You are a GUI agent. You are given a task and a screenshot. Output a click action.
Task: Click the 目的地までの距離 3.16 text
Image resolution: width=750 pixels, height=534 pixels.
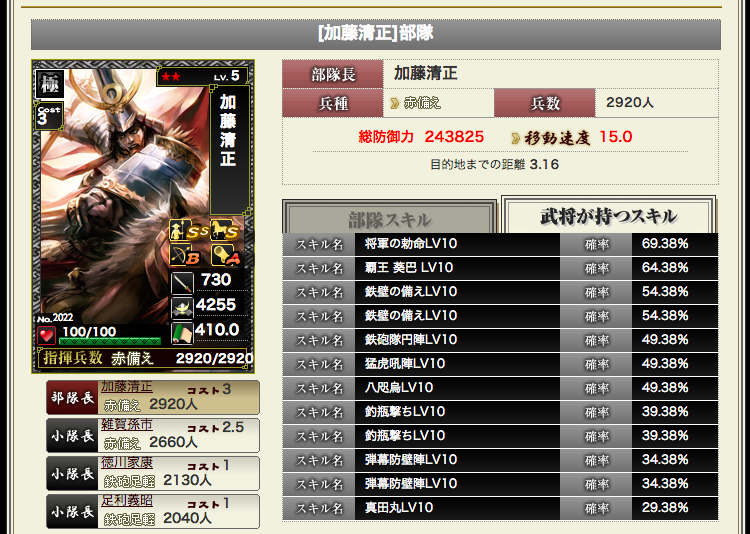coord(495,165)
